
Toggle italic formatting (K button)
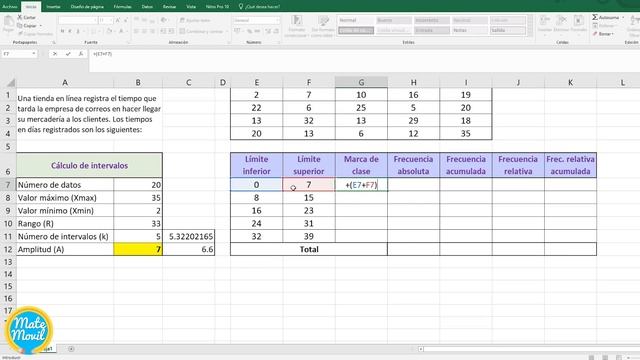[x=70, y=31]
